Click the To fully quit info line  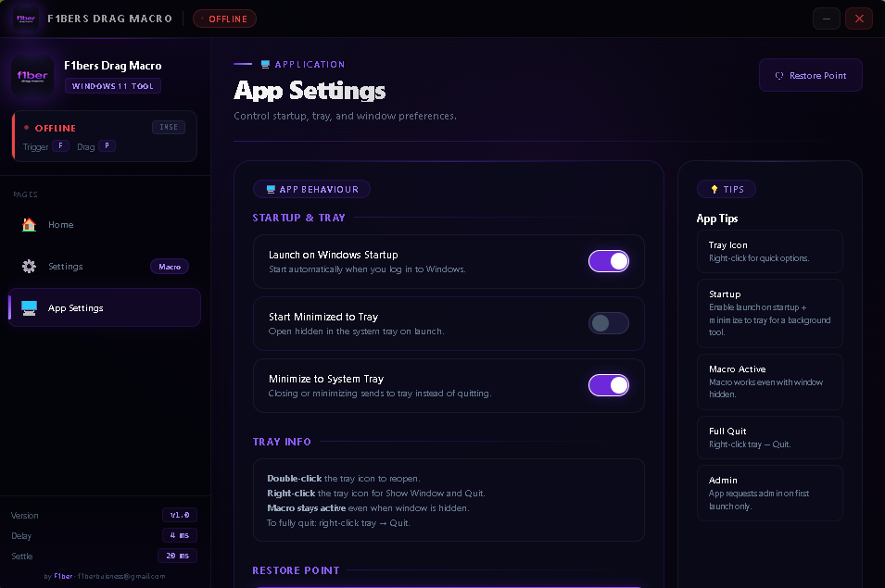click(338, 522)
